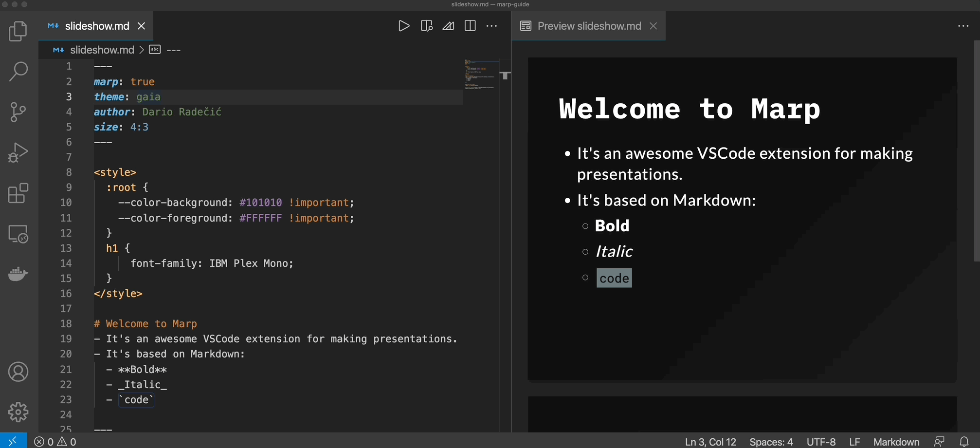
Task: Click Markdown language mode in status bar
Action: pyautogui.click(x=896, y=442)
